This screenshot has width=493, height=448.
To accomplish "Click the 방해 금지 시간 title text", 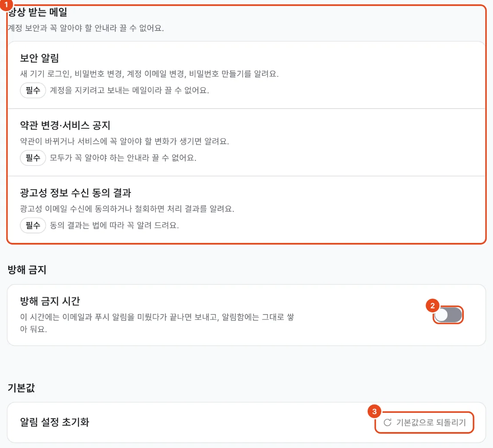I will pyautogui.click(x=50, y=301).
